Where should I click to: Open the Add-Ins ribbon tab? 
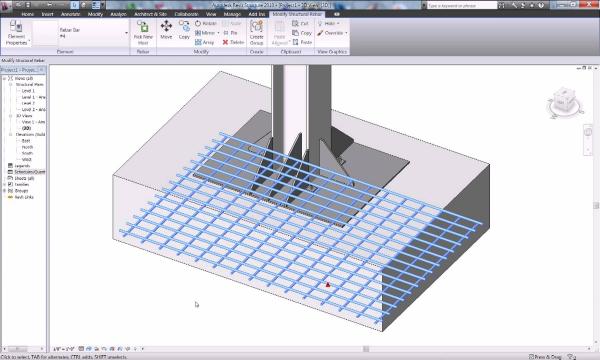pyautogui.click(x=257, y=14)
